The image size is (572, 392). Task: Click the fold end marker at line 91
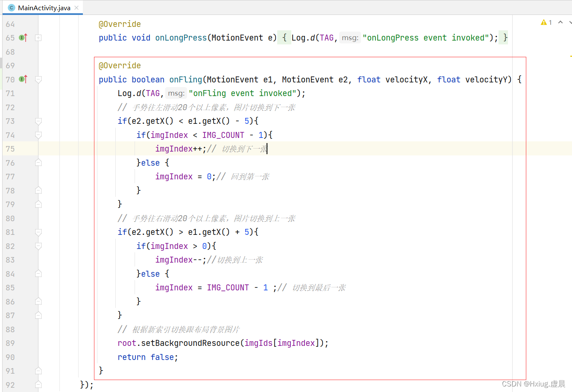[38, 371]
